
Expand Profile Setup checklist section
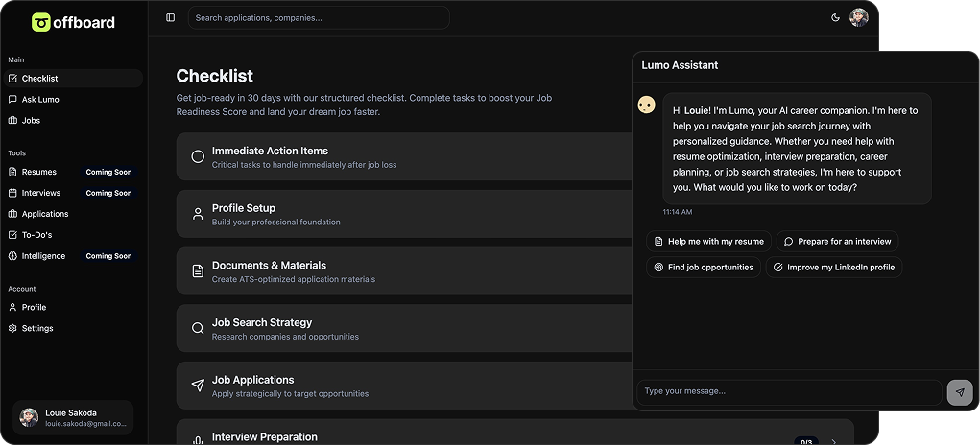click(x=403, y=214)
